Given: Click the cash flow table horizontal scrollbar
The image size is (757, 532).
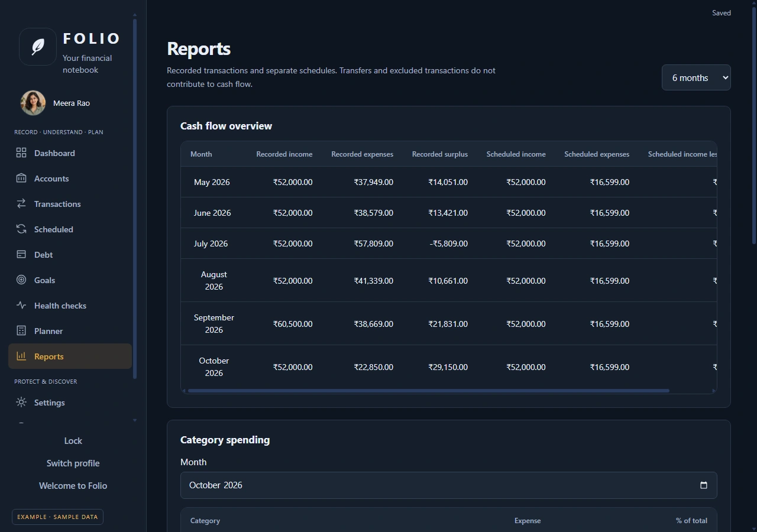Looking at the screenshot, I should tap(428, 391).
